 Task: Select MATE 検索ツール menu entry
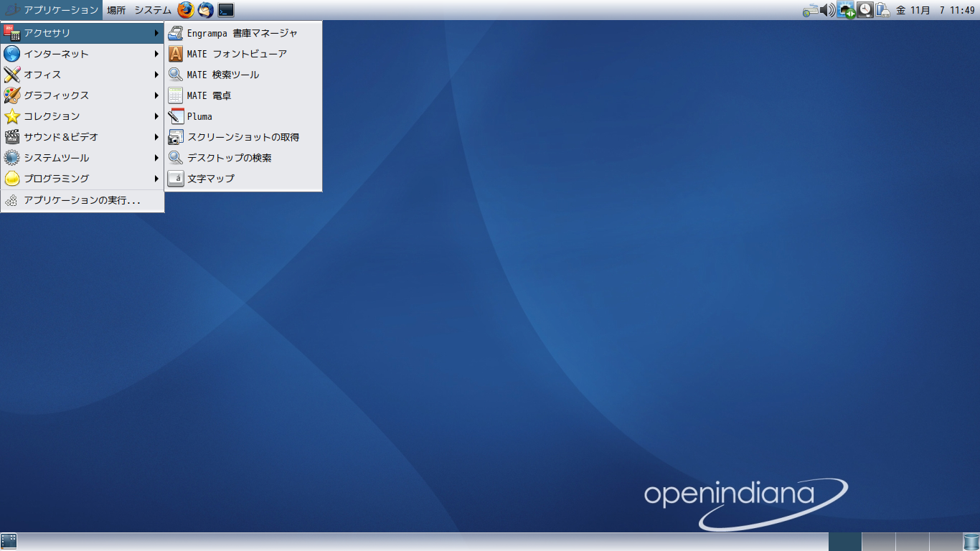pyautogui.click(x=243, y=75)
